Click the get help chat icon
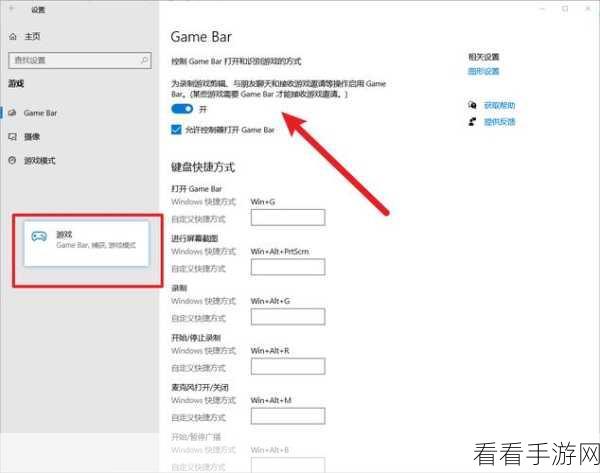600x473 pixels. pyautogui.click(x=472, y=105)
